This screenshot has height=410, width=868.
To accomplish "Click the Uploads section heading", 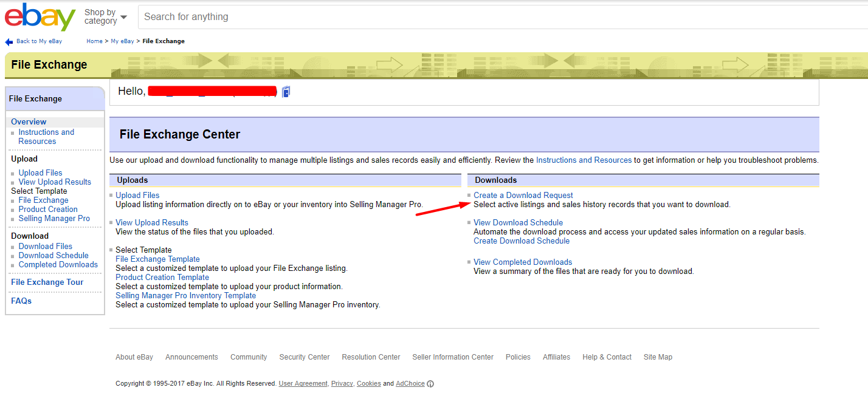I will [133, 180].
